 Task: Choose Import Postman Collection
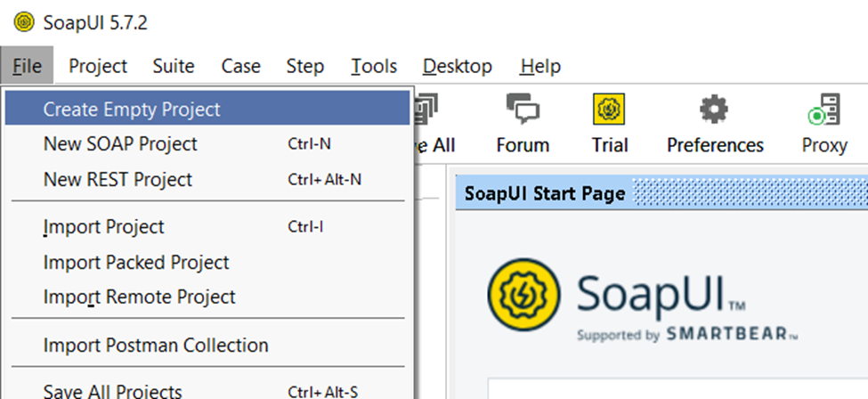tap(207, 345)
